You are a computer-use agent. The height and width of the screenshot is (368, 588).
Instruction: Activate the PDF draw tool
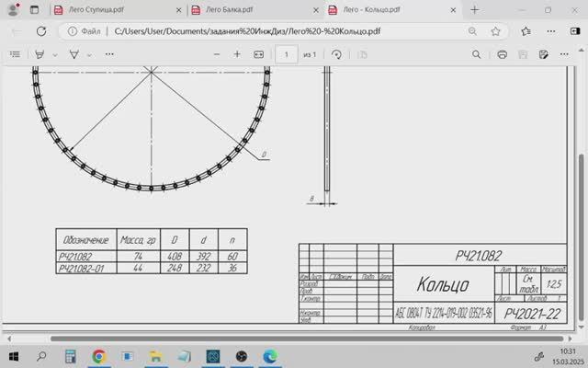(73, 54)
